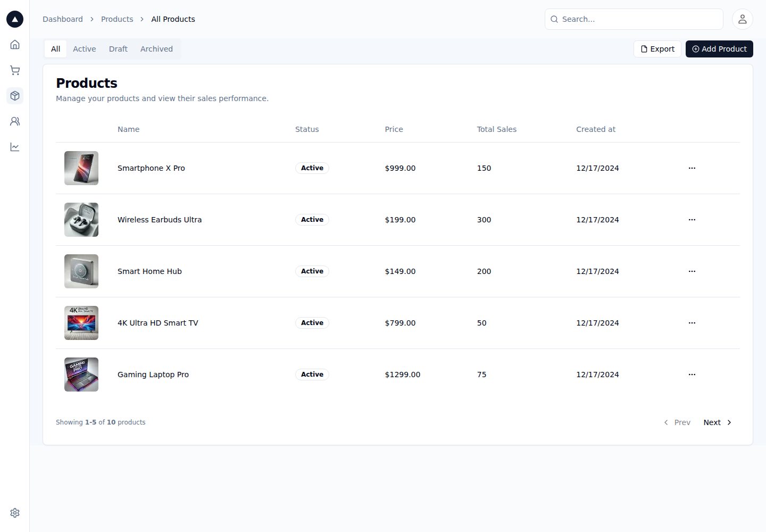Click the Price column header

394,129
